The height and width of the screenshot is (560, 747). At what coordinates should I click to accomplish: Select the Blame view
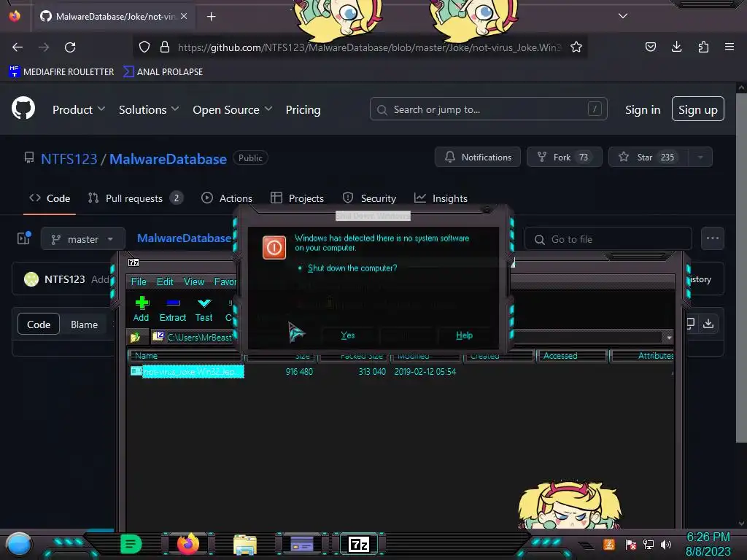(x=85, y=324)
